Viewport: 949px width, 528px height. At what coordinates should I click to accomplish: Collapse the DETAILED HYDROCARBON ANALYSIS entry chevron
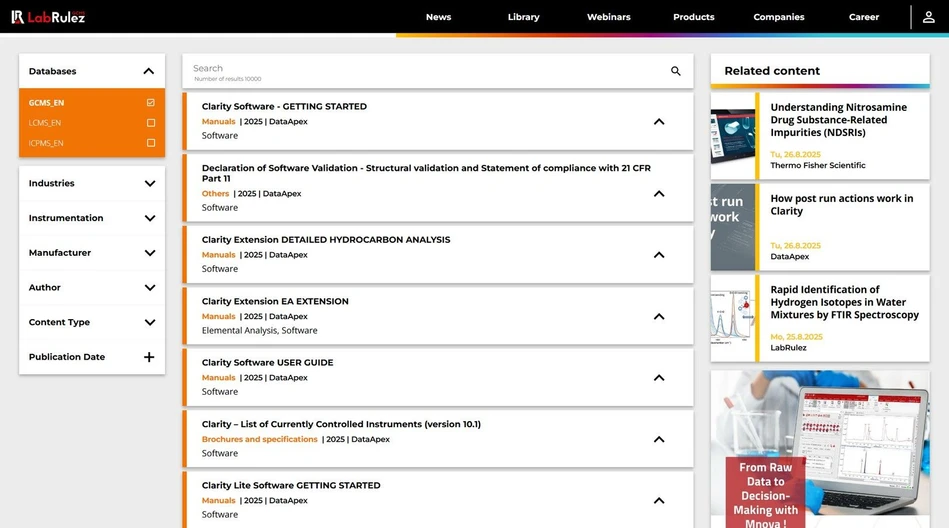[x=659, y=255]
